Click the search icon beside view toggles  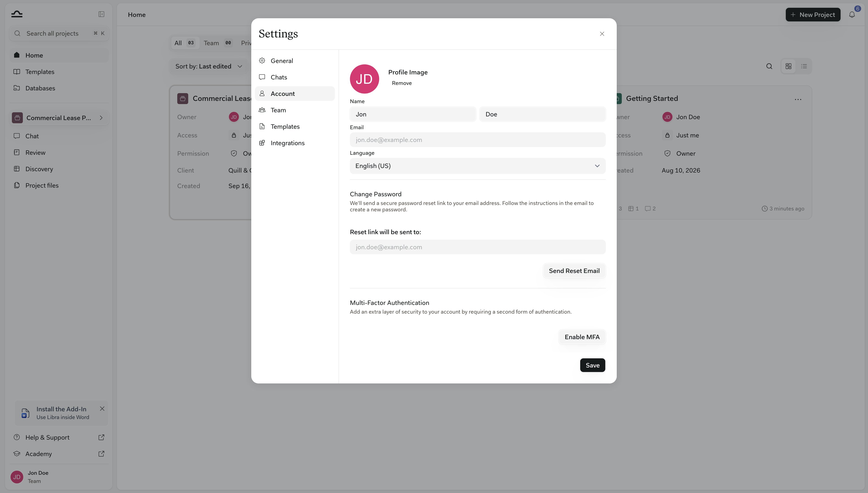pos(769,66)
